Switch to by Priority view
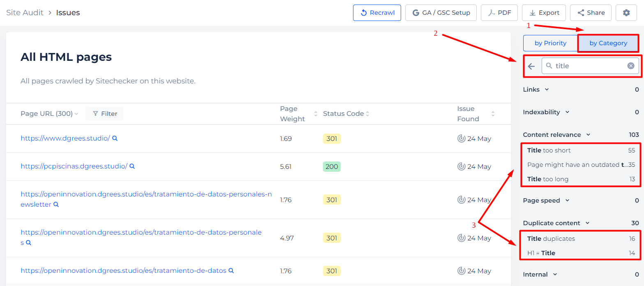644x286 pixels. point(551,43)
